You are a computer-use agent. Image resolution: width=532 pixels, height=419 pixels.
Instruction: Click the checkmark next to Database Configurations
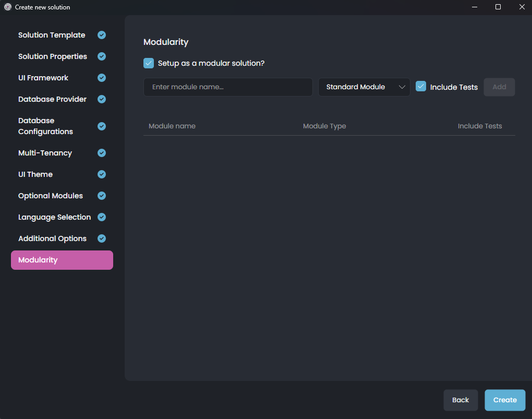click(x=101, y=126)
